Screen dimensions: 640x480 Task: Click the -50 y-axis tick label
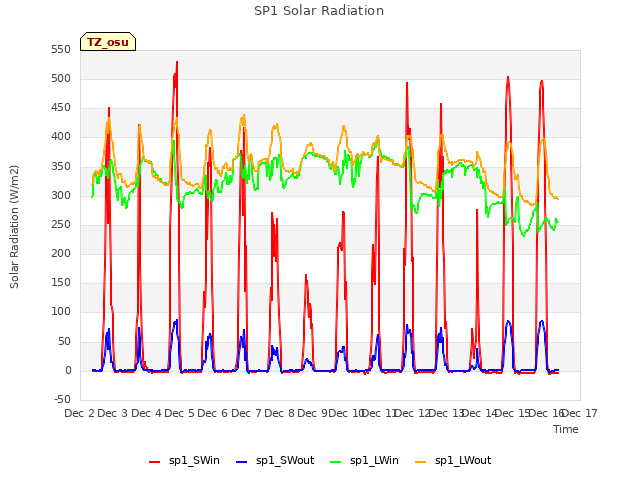(x=62, y=399)
